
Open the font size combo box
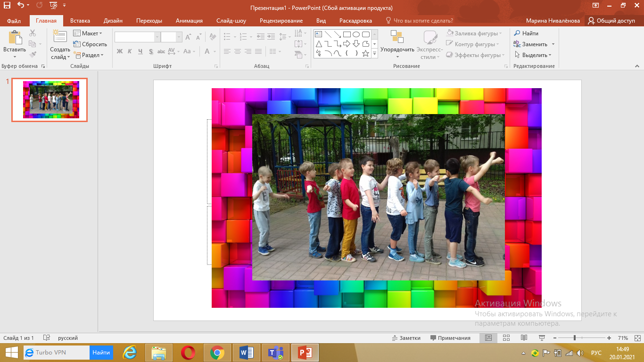172,37
